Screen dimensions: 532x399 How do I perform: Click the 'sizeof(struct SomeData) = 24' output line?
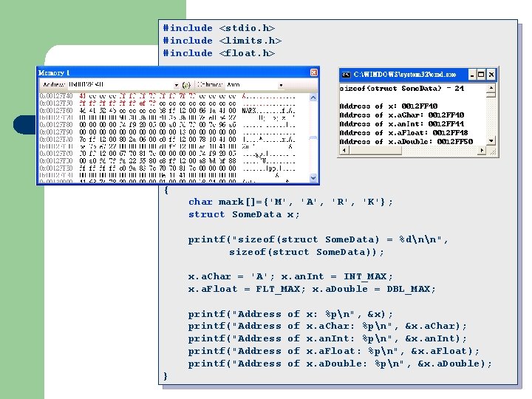[x=402, y=89]
